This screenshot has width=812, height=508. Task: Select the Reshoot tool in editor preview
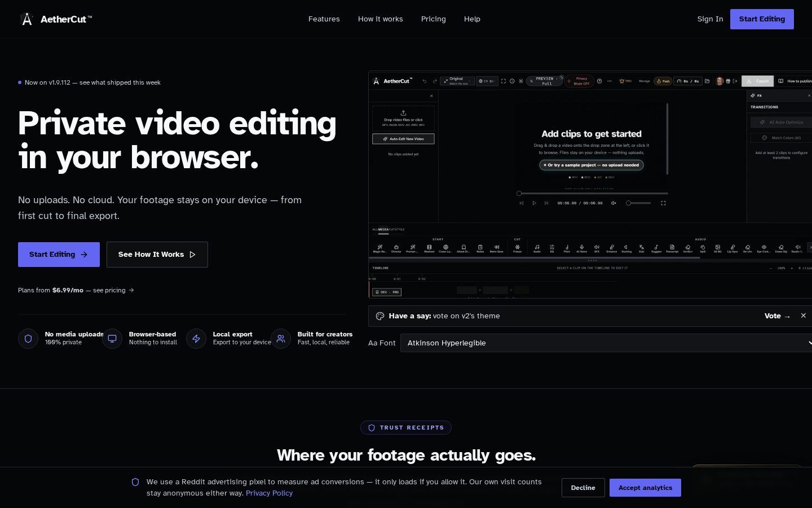click(x=429, y=247)
